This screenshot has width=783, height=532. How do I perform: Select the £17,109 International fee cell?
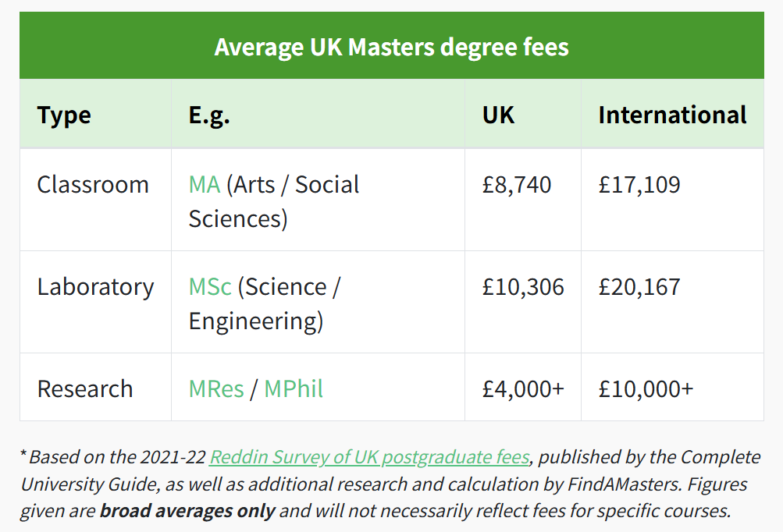(639, 185)
